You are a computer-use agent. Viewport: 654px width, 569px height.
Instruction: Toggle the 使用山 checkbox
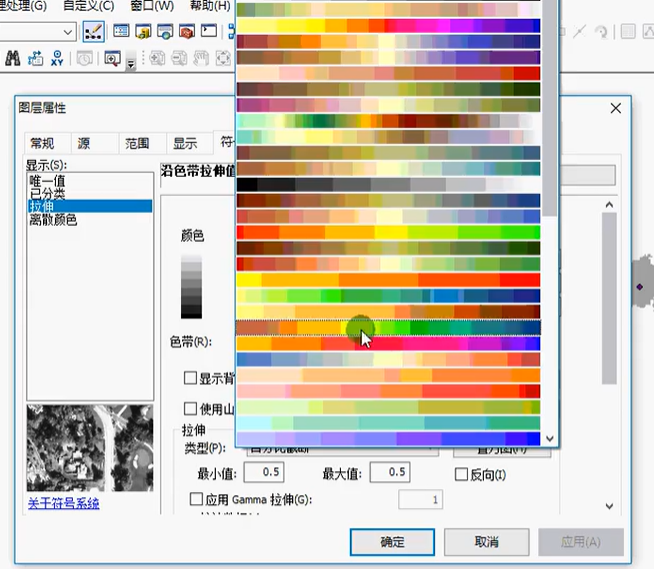coord(190,408)
